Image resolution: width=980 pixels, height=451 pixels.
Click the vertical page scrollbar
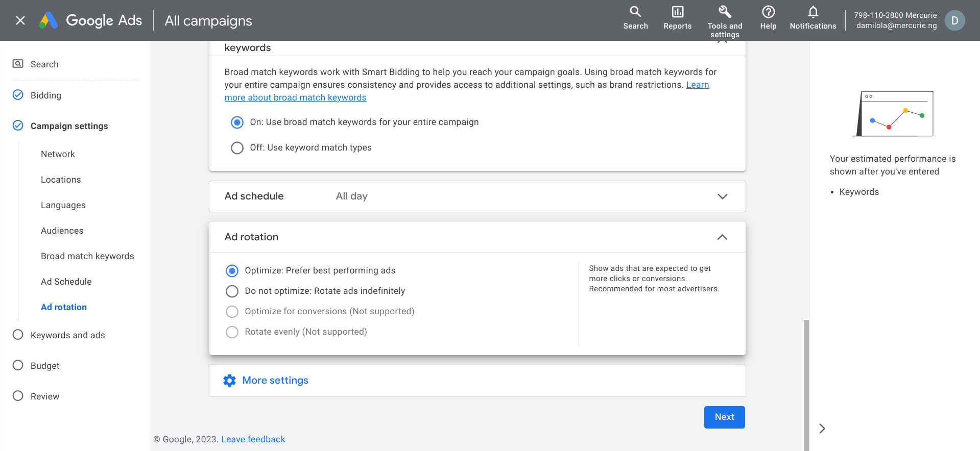pos(806,383)
